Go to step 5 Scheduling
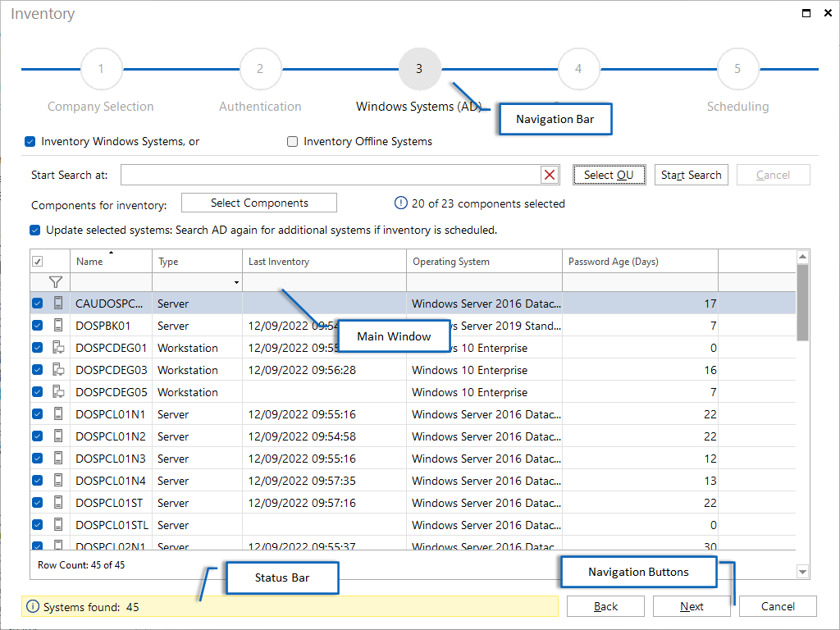This screenshot has height=630, width=840. pos(737,69)
